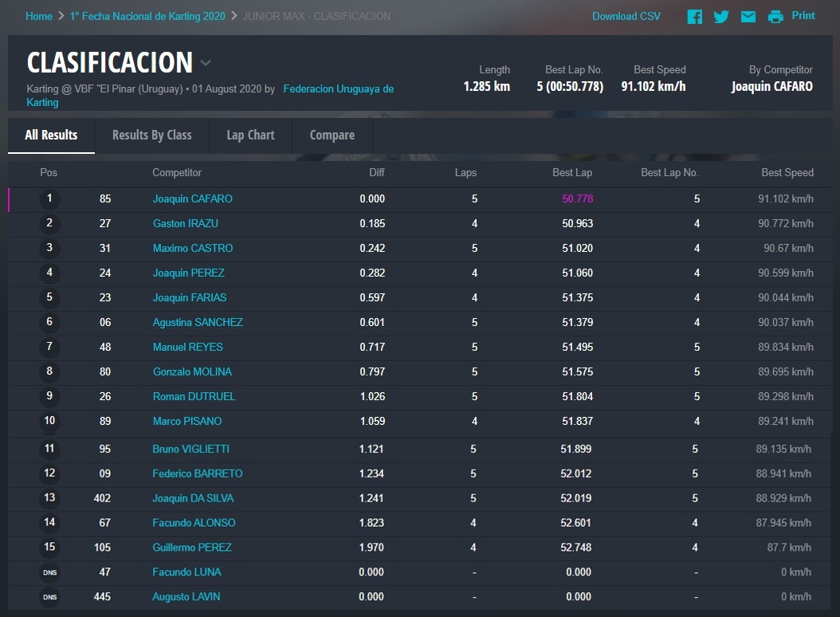
Task: Expand the CLASIFICACION session dropdown arrow
Action: tap(206, 63)
